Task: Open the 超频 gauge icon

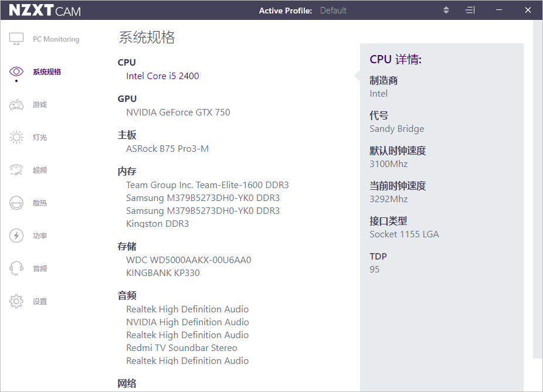Action: pyautogui.click(x=16, y=171)
